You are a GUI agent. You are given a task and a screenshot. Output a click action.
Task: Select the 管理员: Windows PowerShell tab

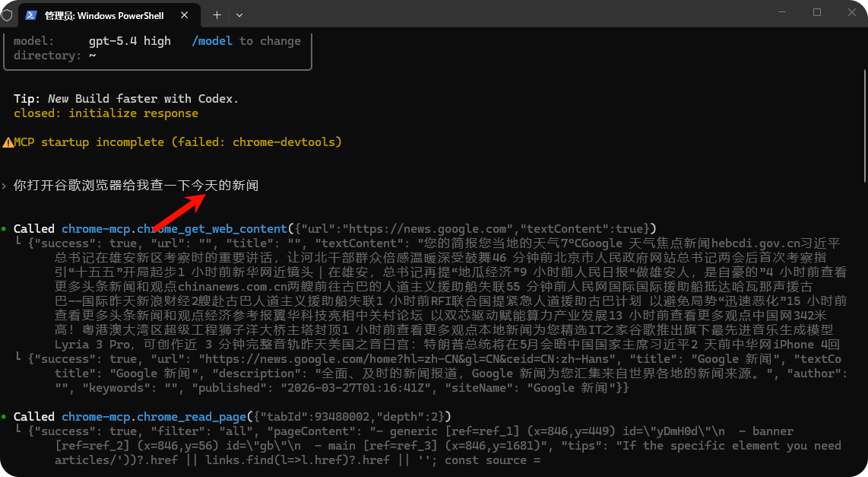point(99,15)
